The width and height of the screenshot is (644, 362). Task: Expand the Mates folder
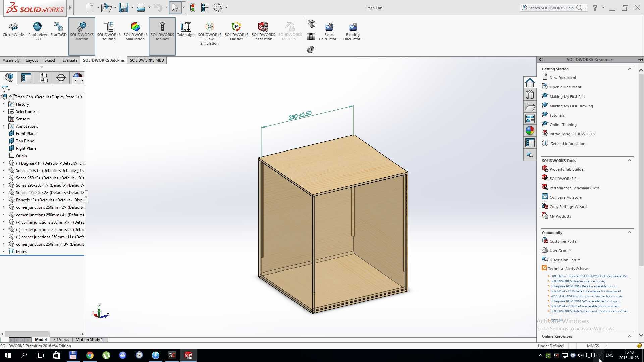point(3,252)
